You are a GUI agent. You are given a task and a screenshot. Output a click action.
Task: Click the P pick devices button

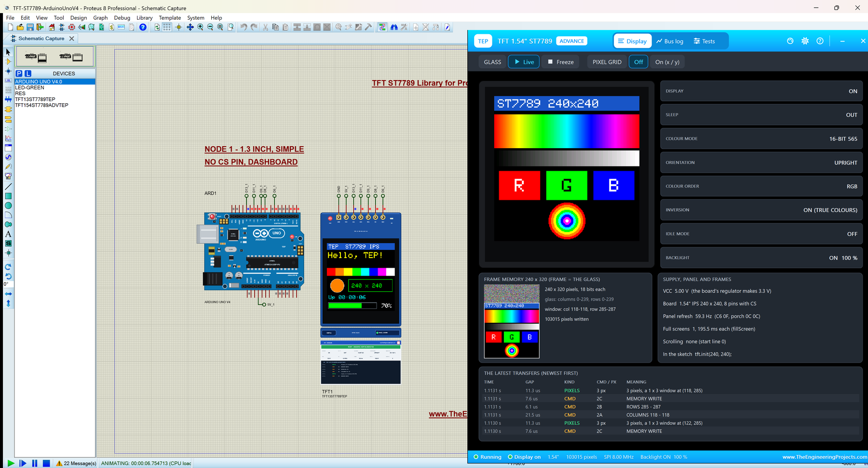tap(19, 73)
